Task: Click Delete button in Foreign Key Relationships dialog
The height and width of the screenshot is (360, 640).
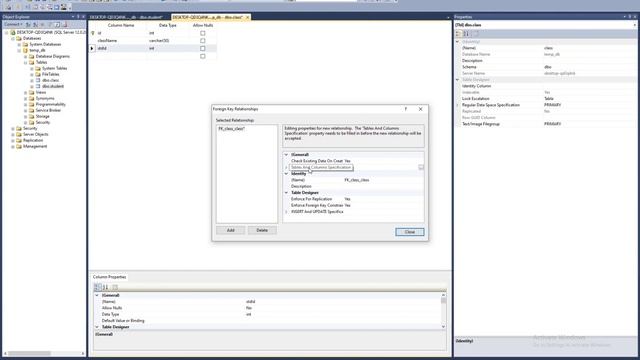Action: pyautogui.click(x=262, y=230)
